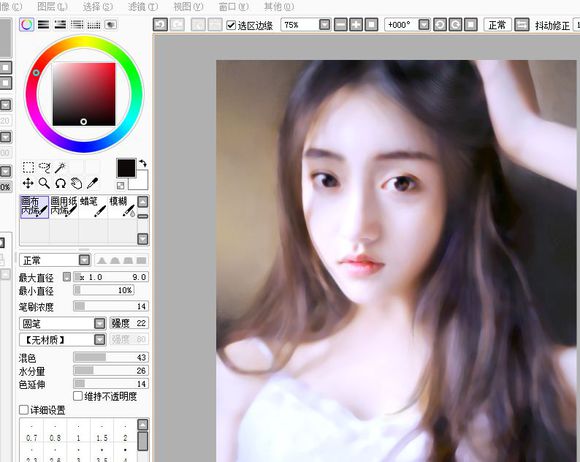Screen dimensions: 580x462
Task: Open the 圆笔 brush shape dropdown
Action: (100, 324)
